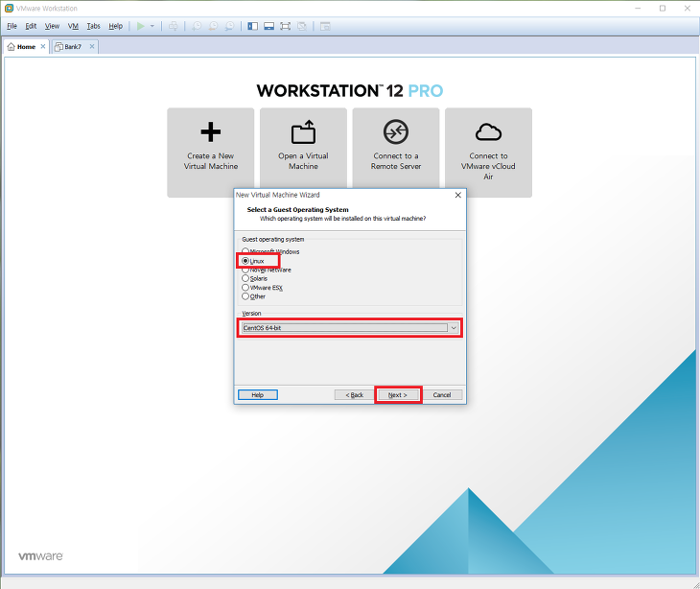Close the New Virtual Machine Wizard dialog

[458, 195]
